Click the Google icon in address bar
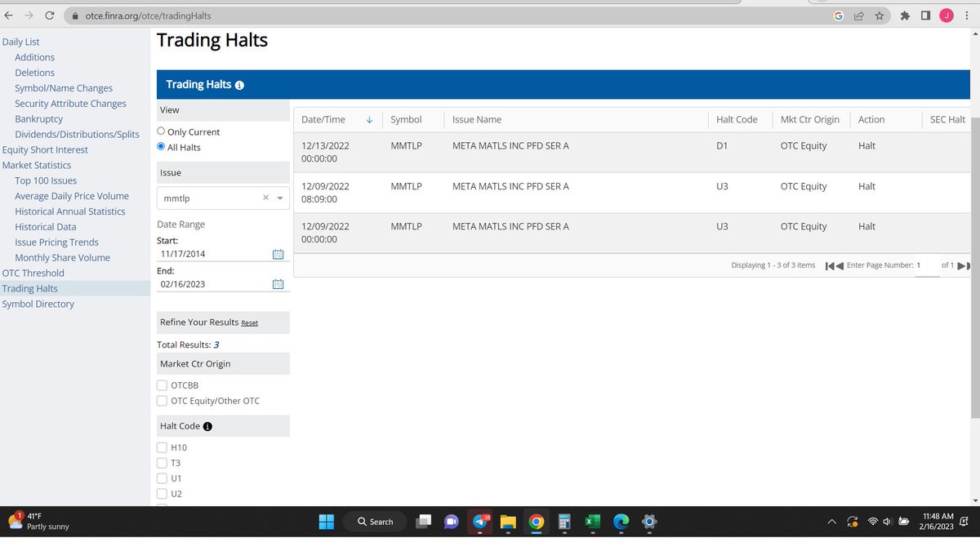980x538 pixels. click(839, 15)
